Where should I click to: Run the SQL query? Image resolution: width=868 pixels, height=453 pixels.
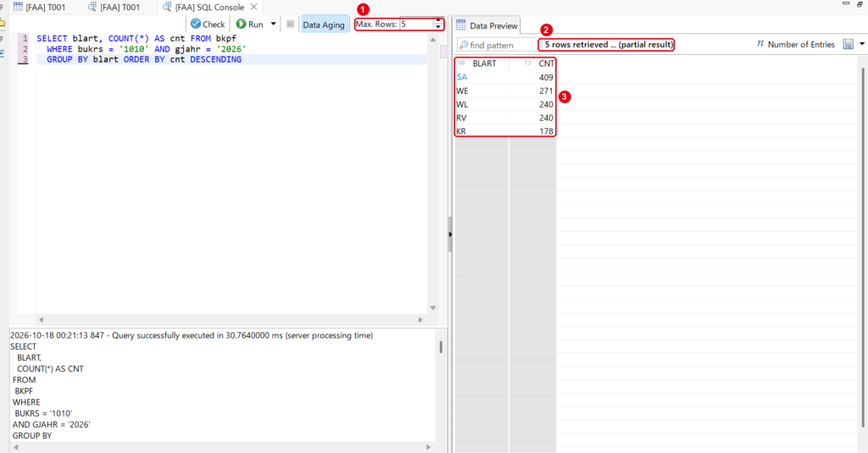tap(250, 25)
